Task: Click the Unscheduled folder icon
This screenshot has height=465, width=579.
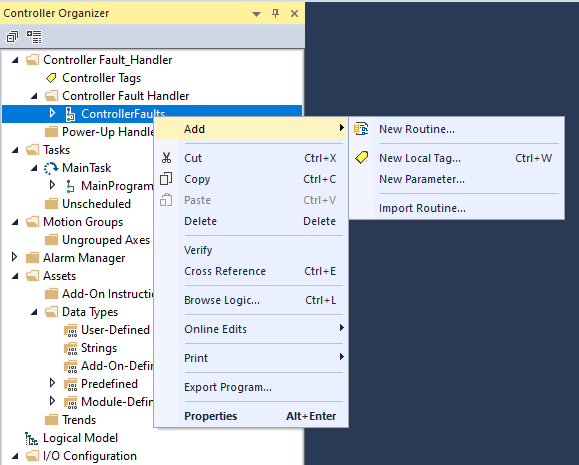Action: pos(51,204)
